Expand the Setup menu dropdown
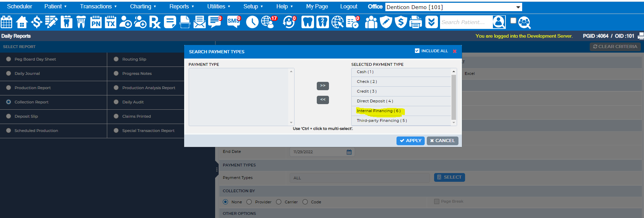Image resolution: width=644 pixels, height=218 pixels. (253, 6)
